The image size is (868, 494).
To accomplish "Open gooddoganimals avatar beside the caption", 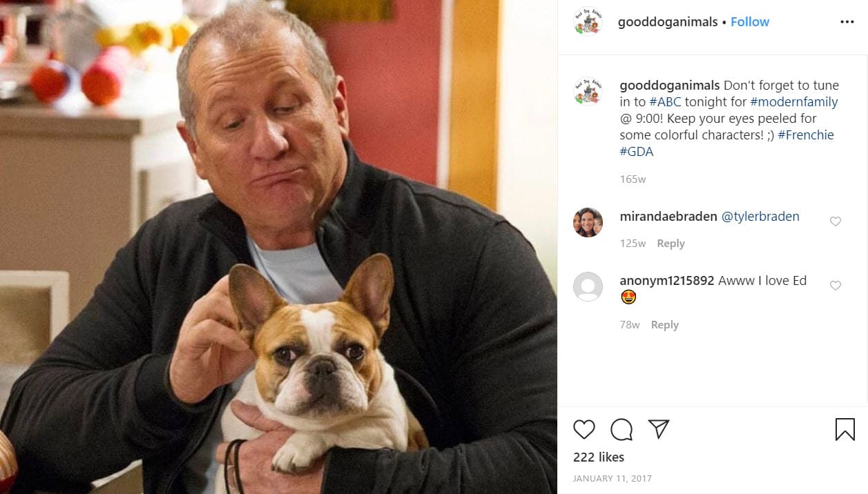I will point(588,91).
